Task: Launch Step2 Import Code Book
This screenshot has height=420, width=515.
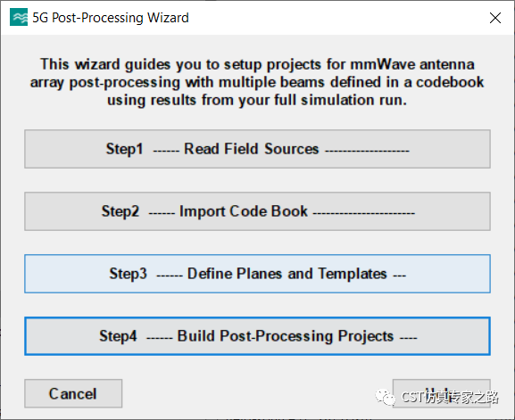Action: pos(257,211)
